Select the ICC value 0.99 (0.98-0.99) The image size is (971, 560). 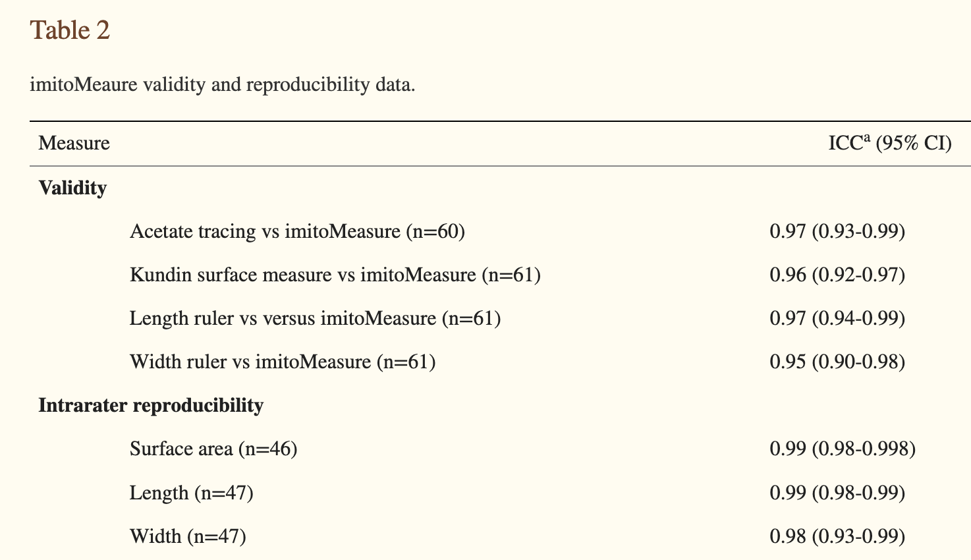click(837, 493)
